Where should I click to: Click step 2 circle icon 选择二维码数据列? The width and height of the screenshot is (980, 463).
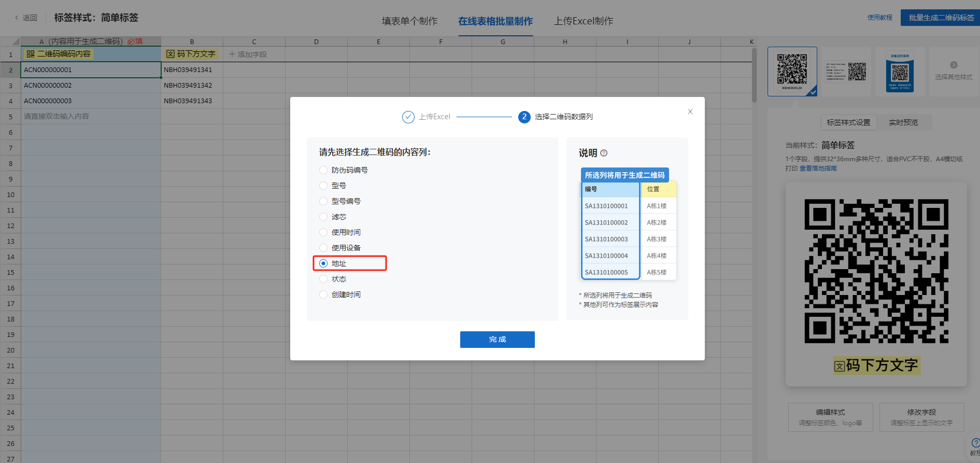click(x=524, y=117)
